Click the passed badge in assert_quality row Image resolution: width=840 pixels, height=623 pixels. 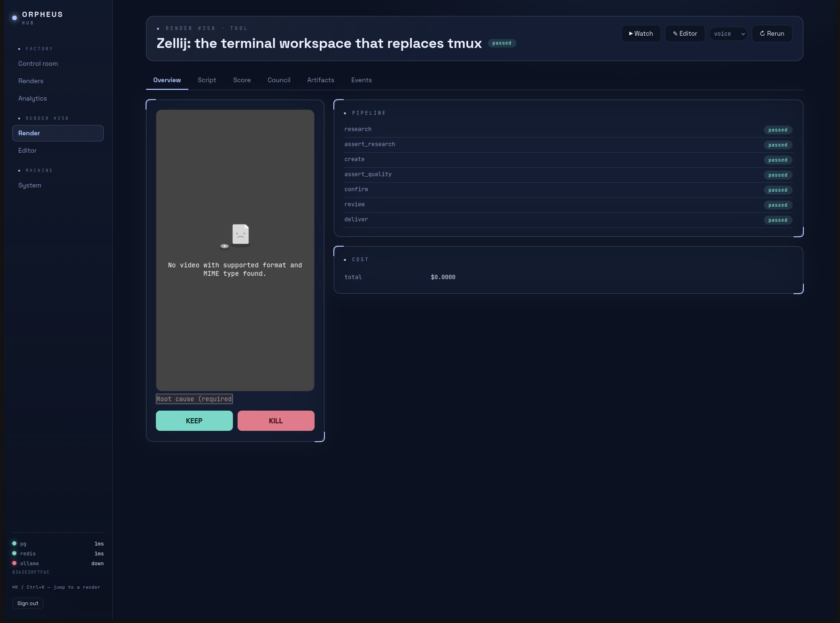coord(778,175)
